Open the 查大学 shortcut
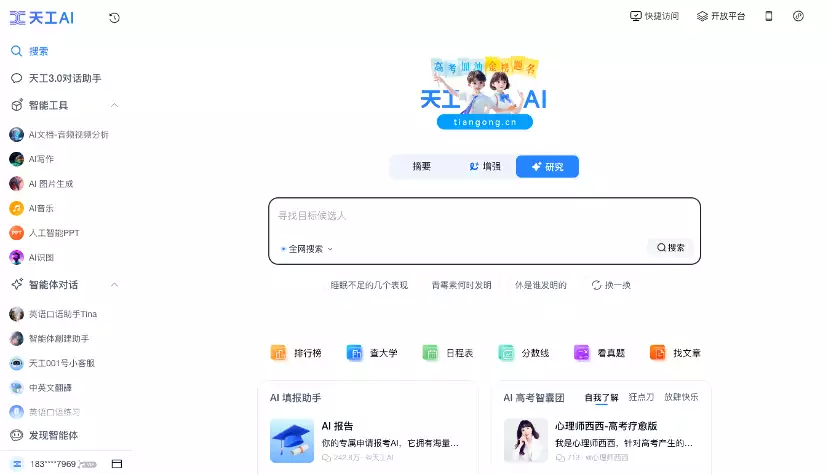Viewport: 832px width, 476px height. (372, 352)
